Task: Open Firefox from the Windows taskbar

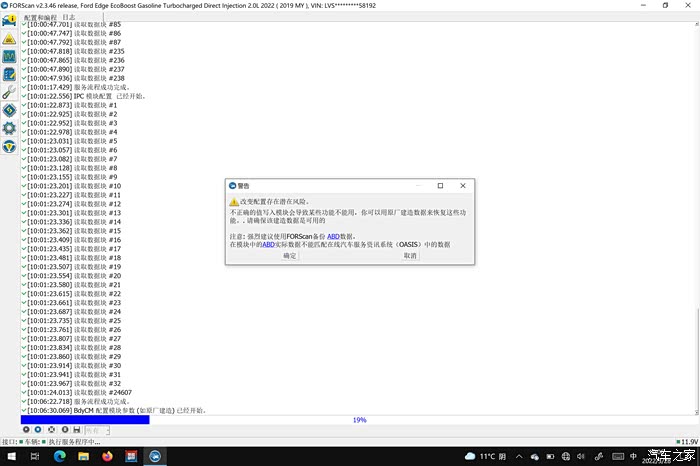Action: (107, 456)
